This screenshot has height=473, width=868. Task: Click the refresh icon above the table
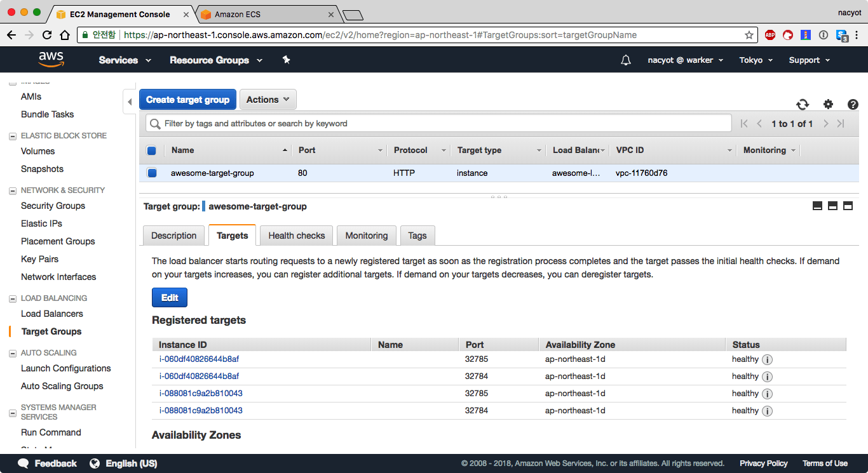[803, 105]
